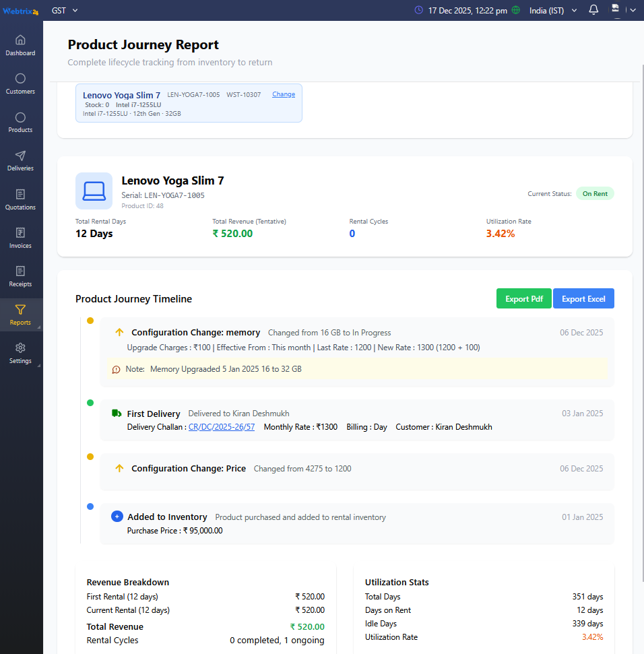Click Change link on the Lenovo Yoga card
The height and width of the screenshot is (654, 644).
click(x=284, y=94)
